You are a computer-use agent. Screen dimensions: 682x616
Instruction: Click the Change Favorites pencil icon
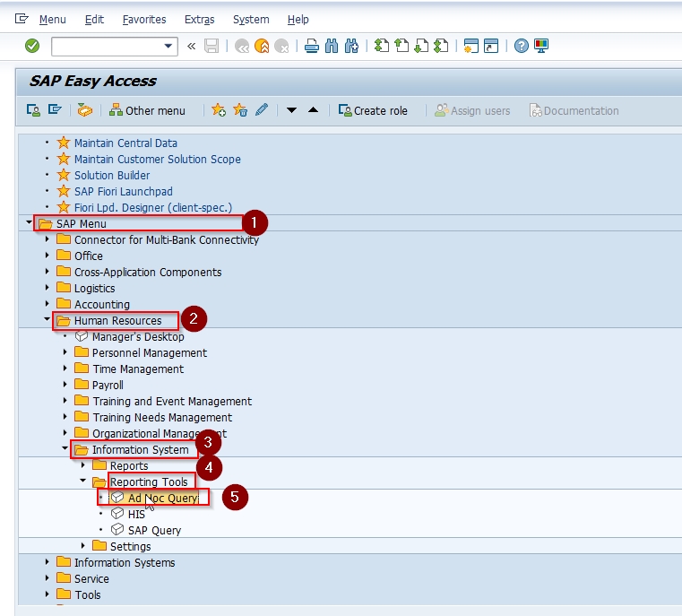coord(262,109)
